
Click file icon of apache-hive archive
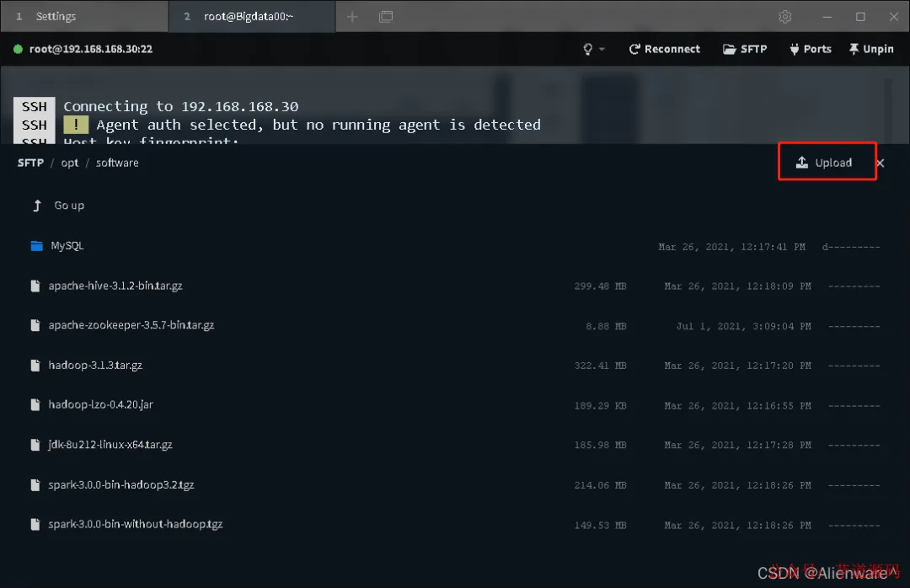tap(35, 286)
